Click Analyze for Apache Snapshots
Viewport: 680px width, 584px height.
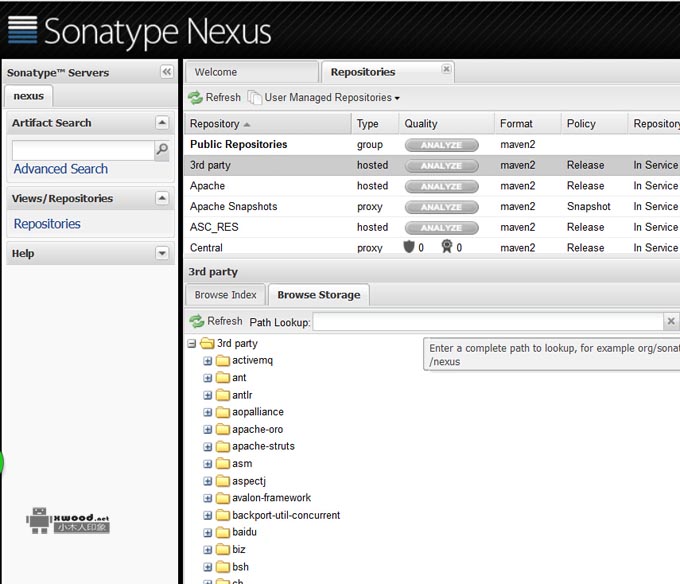click(441, 207)
